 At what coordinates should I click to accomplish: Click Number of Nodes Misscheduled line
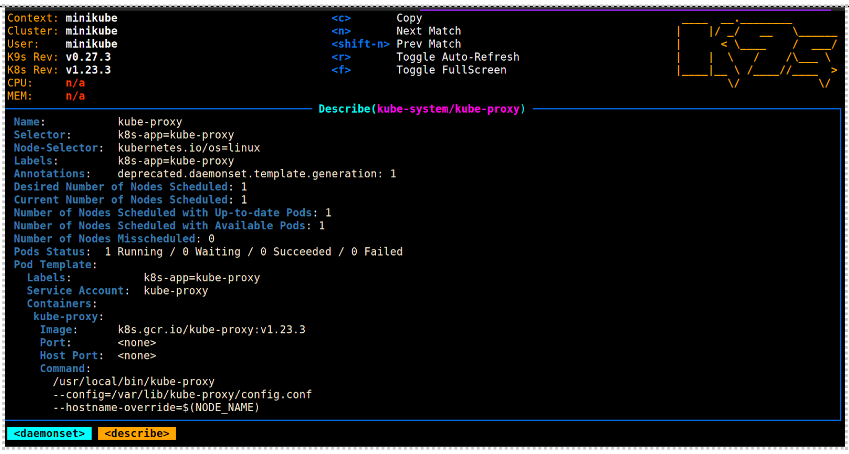coord(114,239)
